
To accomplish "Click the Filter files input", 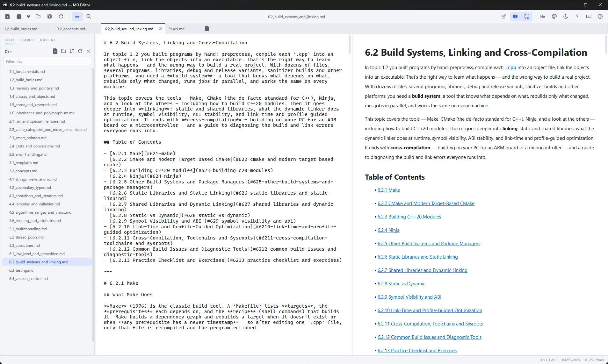I will pos(47,61).
